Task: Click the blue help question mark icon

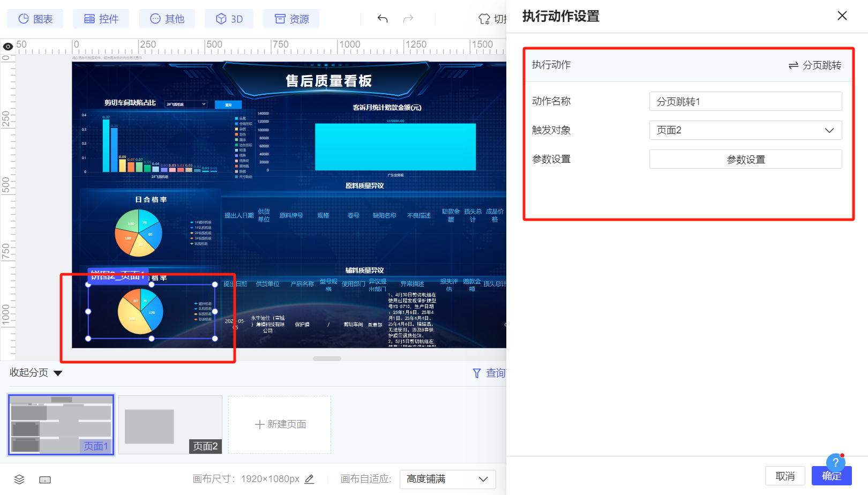Action: coord(836,462)
